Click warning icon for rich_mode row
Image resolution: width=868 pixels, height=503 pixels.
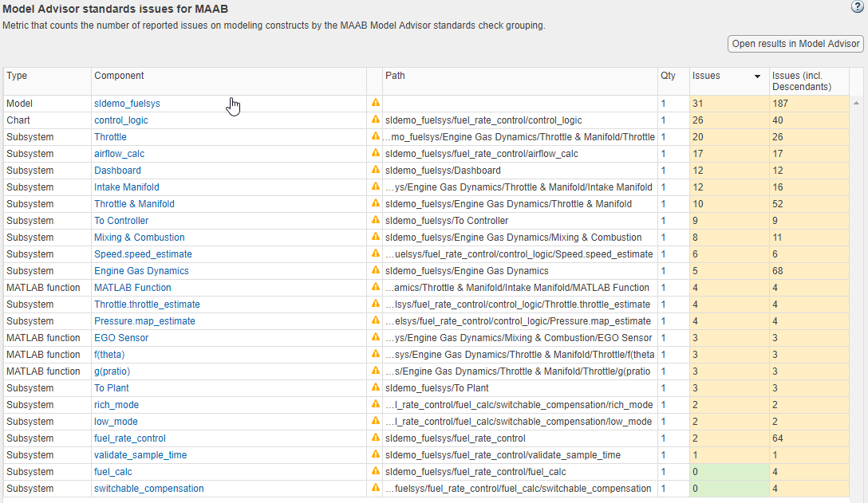pos(376,404)
